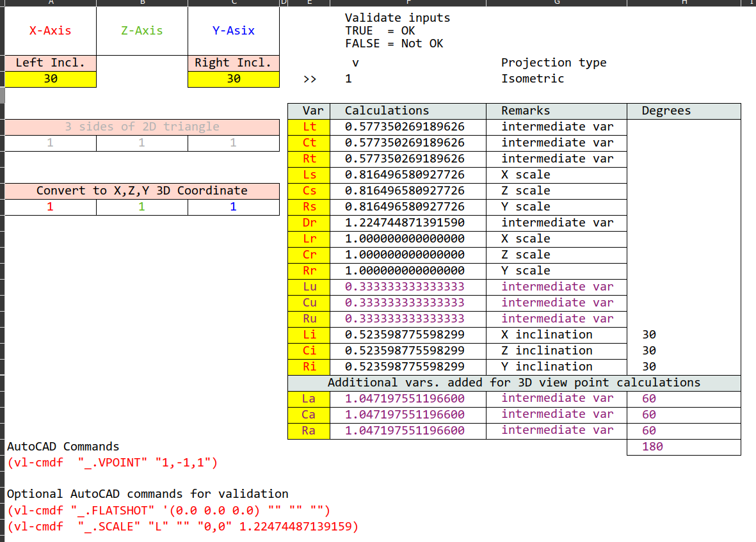Click the 'Z inclination' remark cell
The height and width of the screenshot is (542, 756).
pos(556,351)
